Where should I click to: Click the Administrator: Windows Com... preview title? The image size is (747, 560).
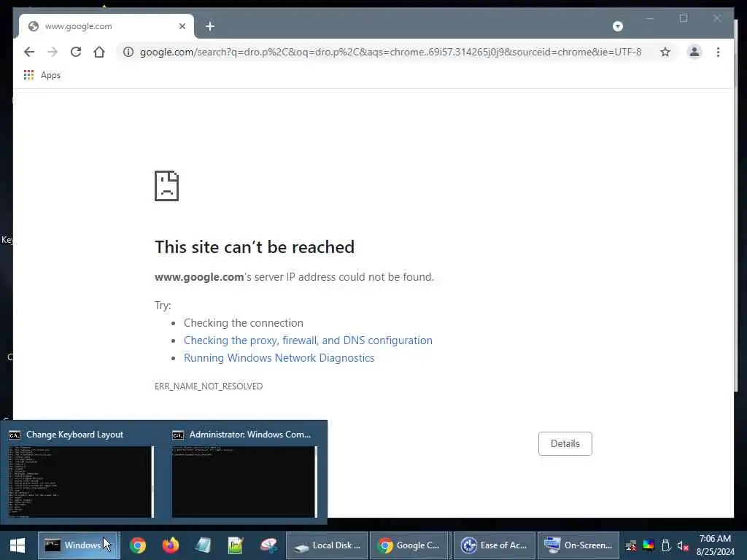pyautogui.click(x=250, y=435)
